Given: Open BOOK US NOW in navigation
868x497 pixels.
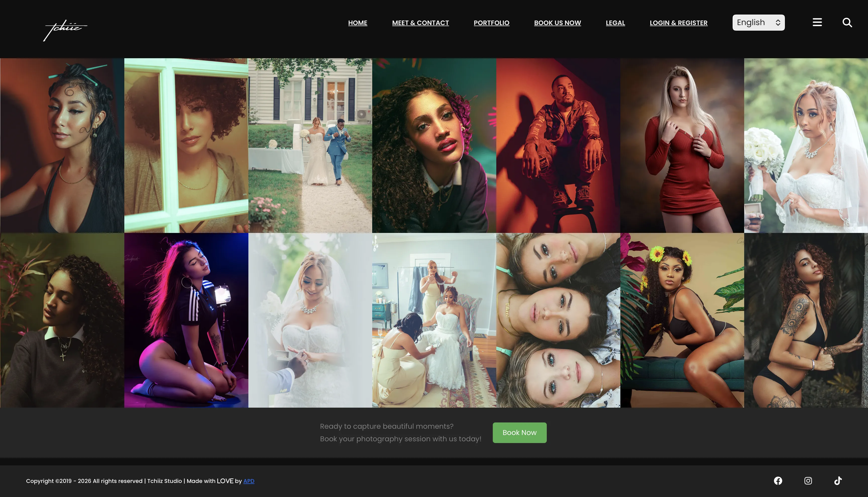Looking at the screenshot, I should pos(557,23).
